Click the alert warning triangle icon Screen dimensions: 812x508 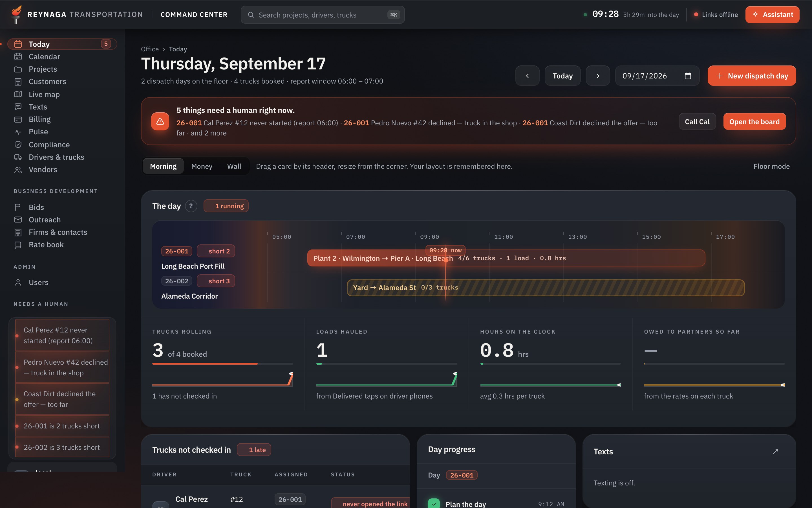(x=160, y=121)
